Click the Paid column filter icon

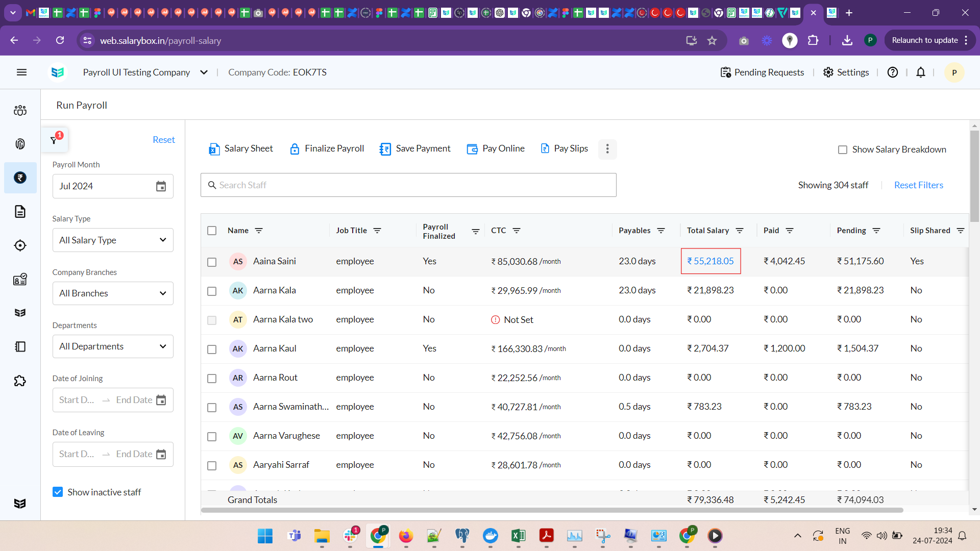[790, 231]
